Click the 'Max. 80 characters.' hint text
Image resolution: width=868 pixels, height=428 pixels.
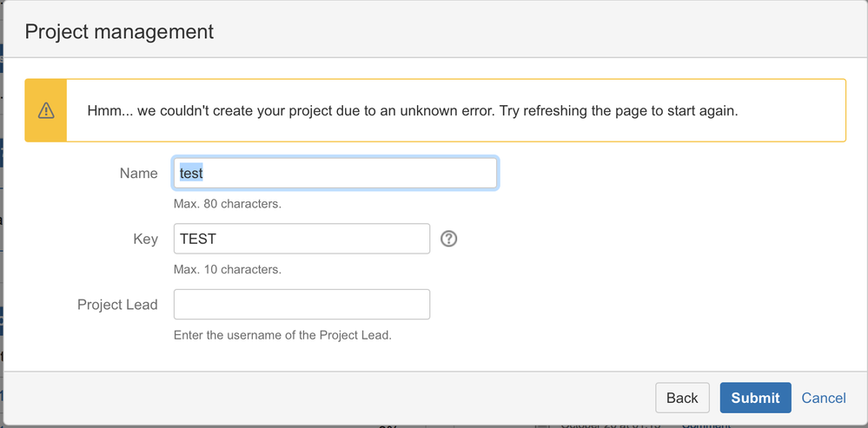(228, 204)
